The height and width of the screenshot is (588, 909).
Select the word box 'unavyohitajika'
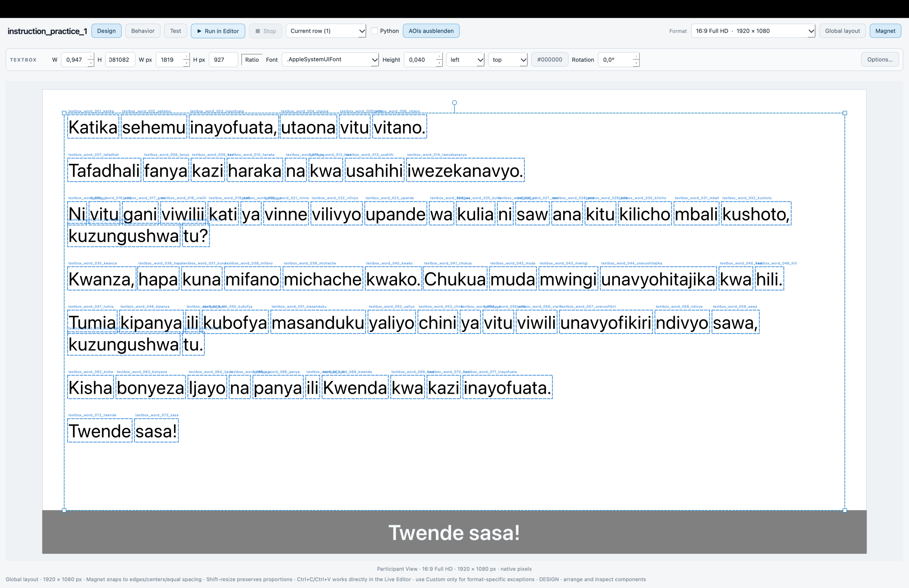tap(658, 279)
